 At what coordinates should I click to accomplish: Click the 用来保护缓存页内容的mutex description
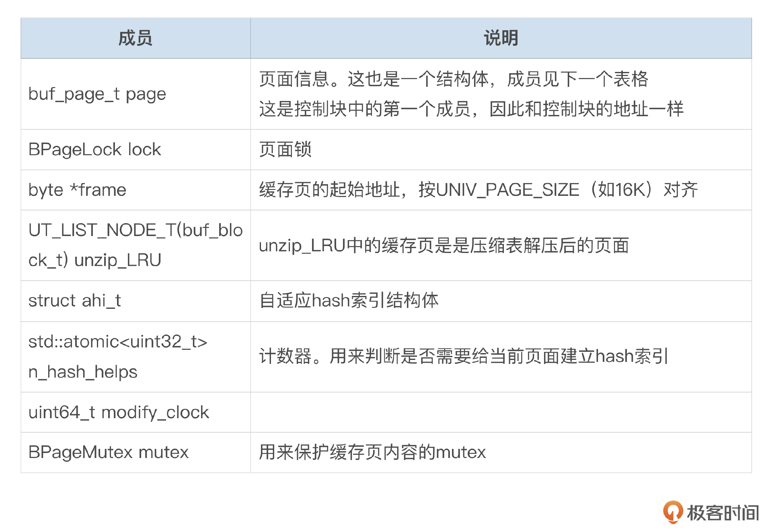pyautogui.click(x=372, y=452)
